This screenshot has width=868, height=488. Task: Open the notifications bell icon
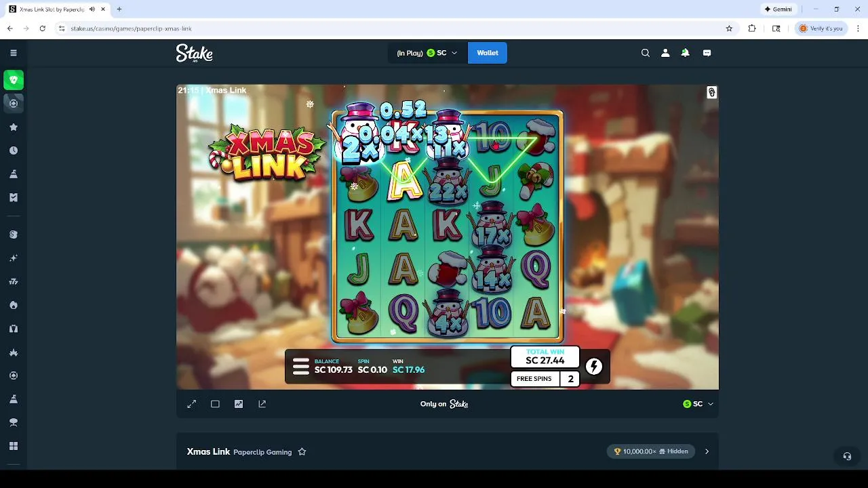pyautogui.click(x=685, y=53)
